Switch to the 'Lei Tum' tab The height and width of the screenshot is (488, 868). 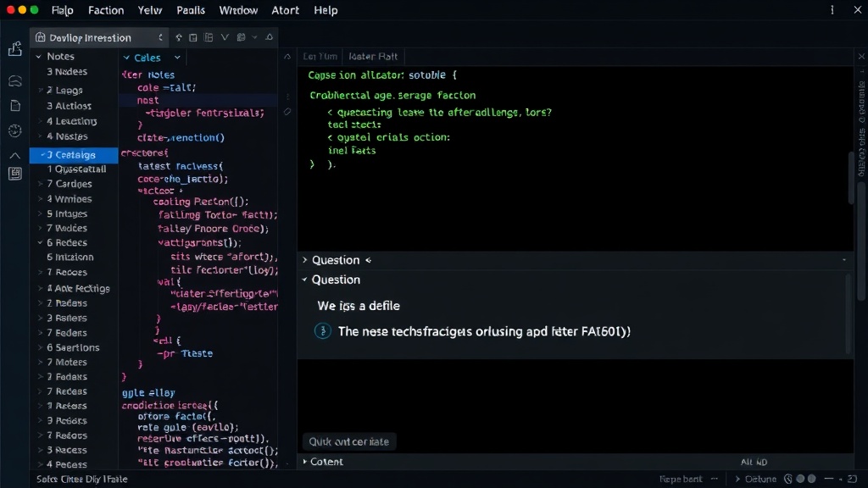pos(320,57)
